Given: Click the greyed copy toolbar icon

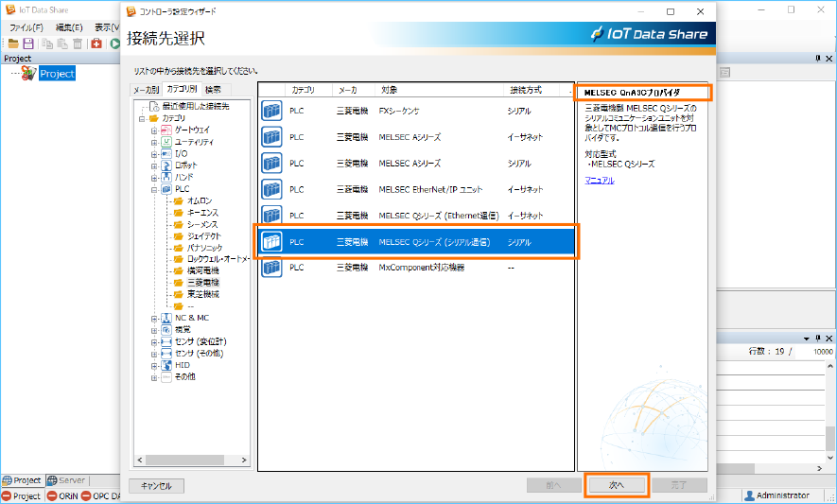Looking at the screenshot, I should click(x=47, y=43).
